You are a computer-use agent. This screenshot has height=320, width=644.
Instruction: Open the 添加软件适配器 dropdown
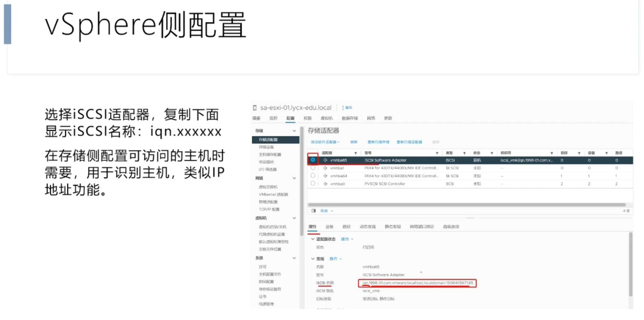pos(325,142)
